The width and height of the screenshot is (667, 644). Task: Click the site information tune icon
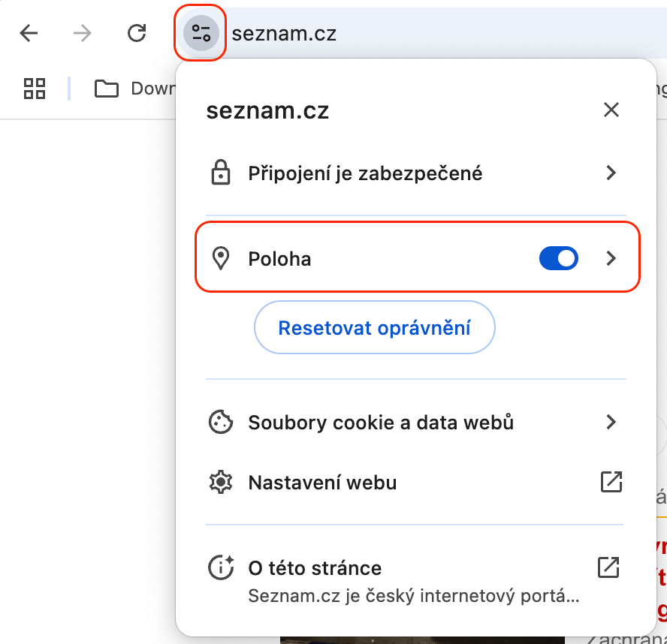point(201,33)
